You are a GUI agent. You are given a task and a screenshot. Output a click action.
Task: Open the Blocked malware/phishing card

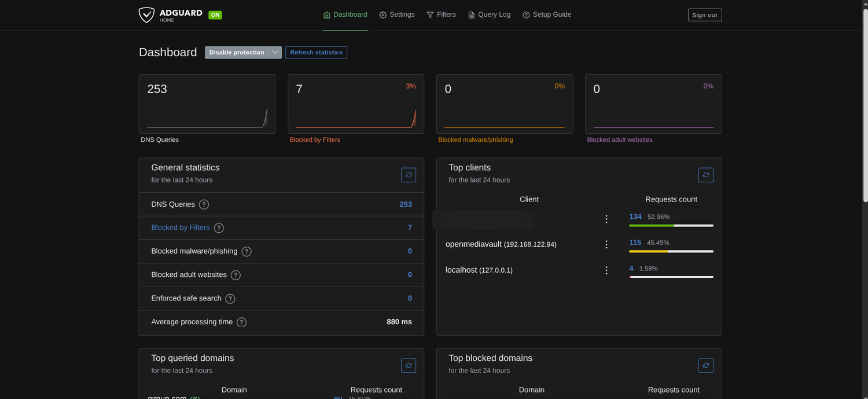tap(505, 104)
